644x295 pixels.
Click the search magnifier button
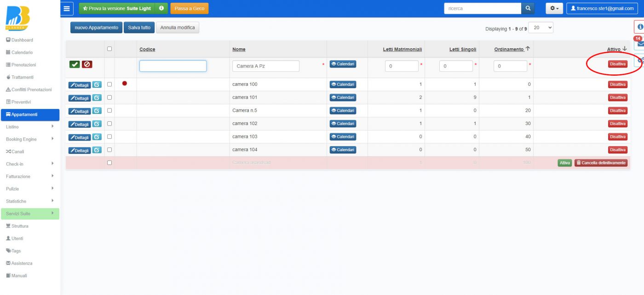[x=528, y=8]
